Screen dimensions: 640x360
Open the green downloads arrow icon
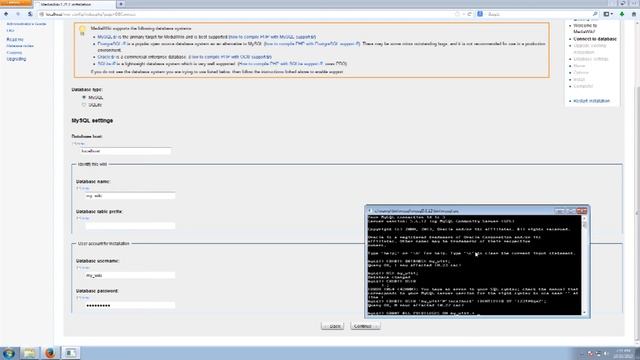click(622, 14)
